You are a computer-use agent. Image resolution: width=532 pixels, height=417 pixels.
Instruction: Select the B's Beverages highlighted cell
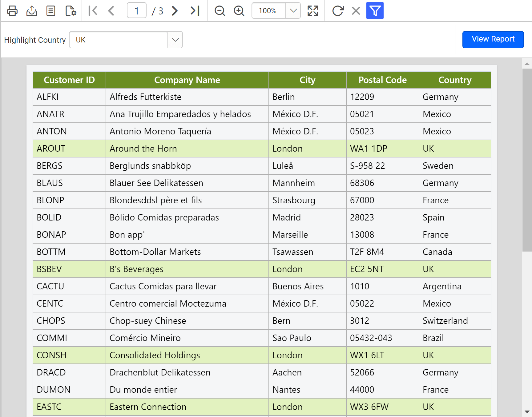(187, 269)
